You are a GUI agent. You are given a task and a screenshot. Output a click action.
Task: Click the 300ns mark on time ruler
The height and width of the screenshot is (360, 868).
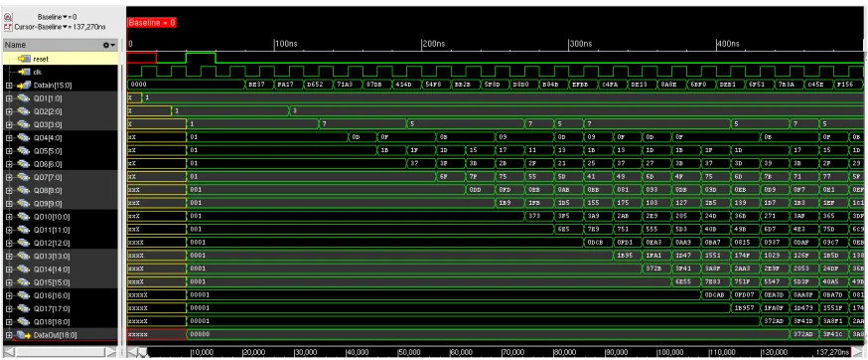581,44
